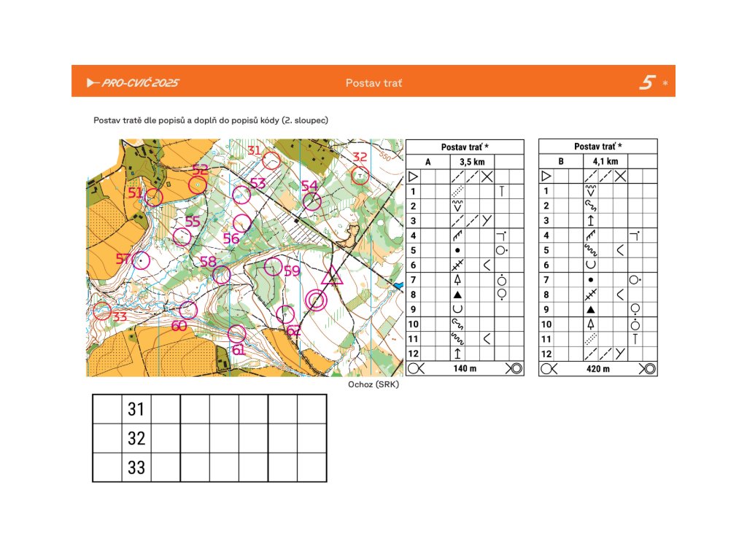The height and width of the screenshot is (560, 747).
Task: Click the "Postav trať" title in orange header
Action: click(373, 82)
